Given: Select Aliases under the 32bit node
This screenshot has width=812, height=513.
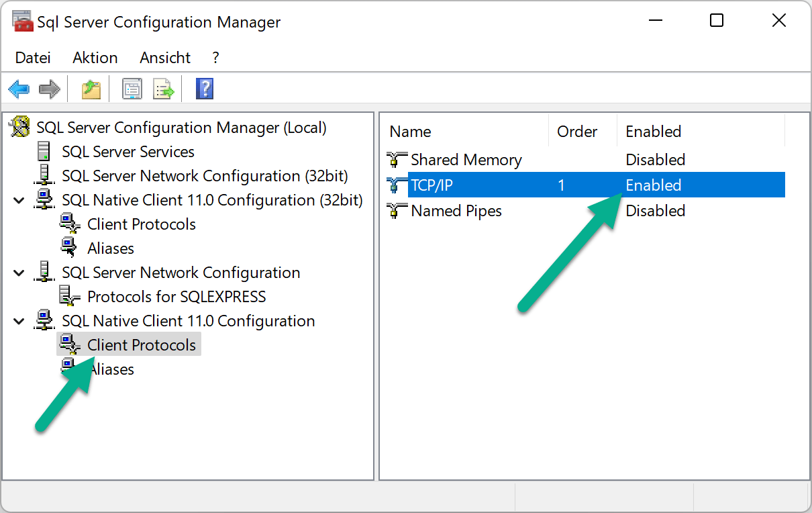Looking at the screenshot, I should (111, 248).
